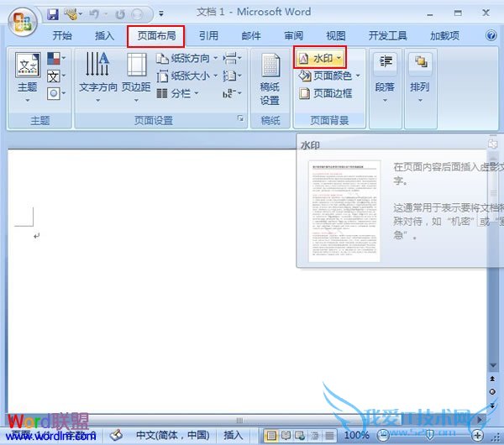Open the 加载项 tab
504x445 pixels.
(444, 35)
